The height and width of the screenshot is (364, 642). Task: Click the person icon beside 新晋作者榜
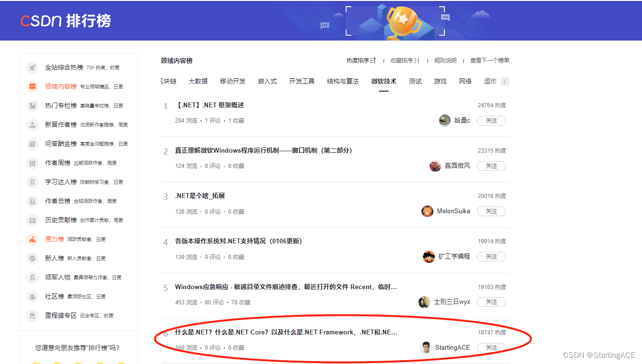pos(32,125)
